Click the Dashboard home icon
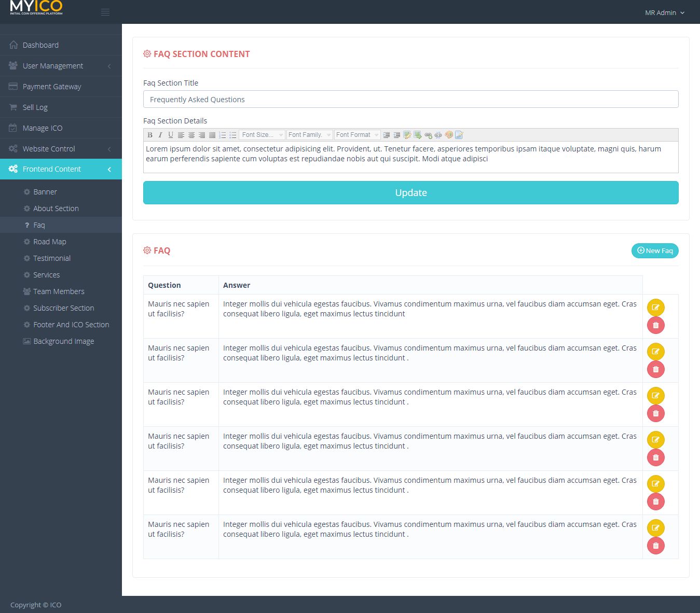Image resolution: width=700 pixels, height=613 pixels. pos(13,45)
